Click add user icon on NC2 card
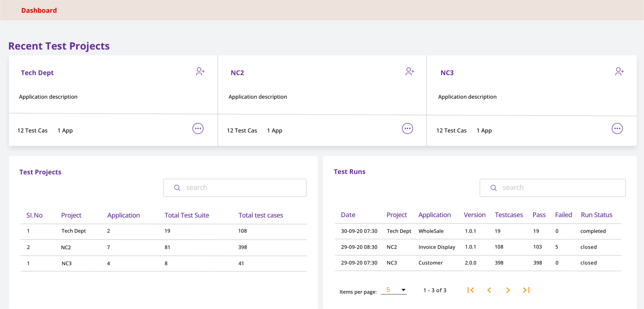644x309 pixels. pos(409,72)
